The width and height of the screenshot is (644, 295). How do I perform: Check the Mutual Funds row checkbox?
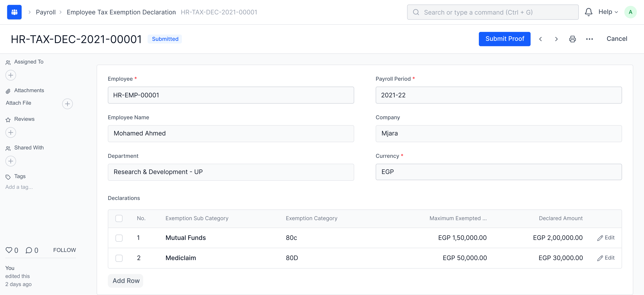(x=119, y=238)
